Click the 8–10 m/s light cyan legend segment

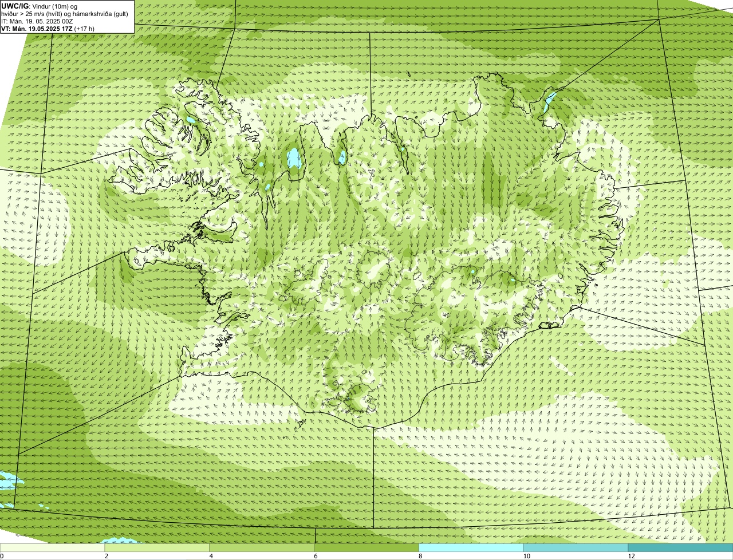click(x=471, y=547)
